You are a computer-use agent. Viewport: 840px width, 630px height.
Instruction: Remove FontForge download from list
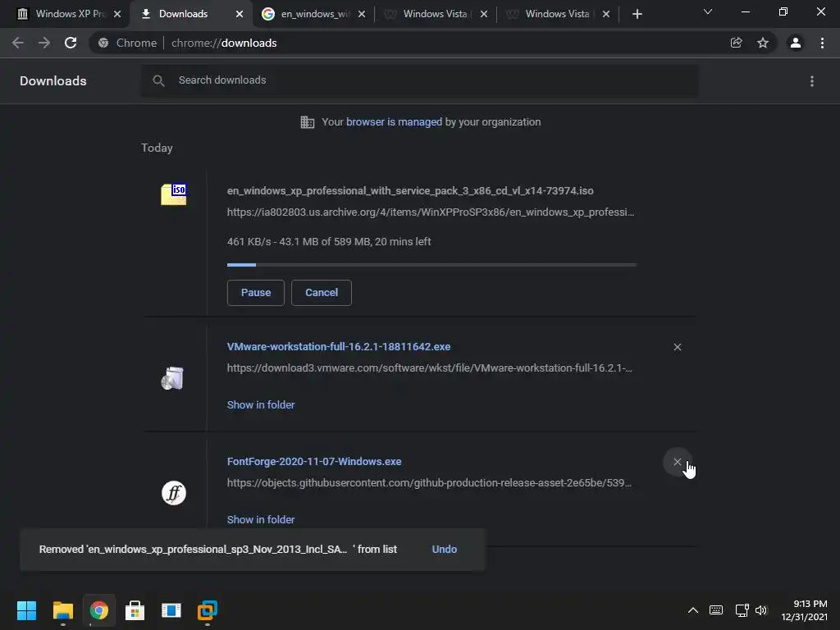[x=677, y=462]
